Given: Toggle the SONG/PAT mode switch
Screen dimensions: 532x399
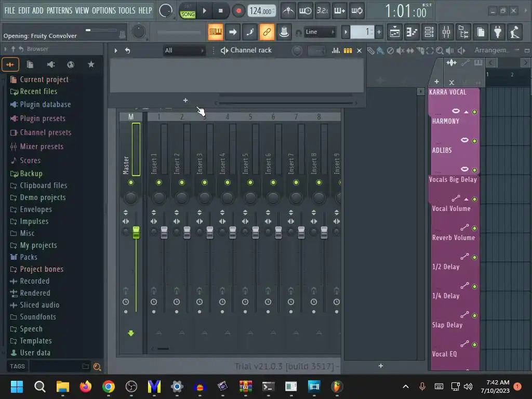Looking at the screenshot, I should click(188, 11).
